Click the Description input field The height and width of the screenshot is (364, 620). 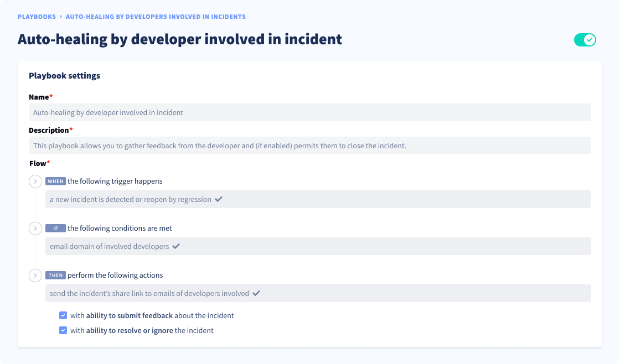coord(310,145)
